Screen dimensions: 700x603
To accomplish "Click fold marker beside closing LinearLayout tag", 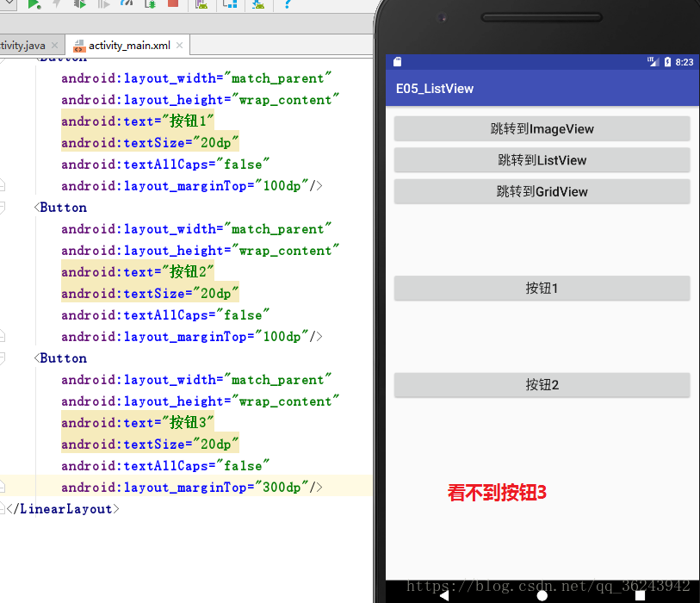I will [x=2, y=508].
